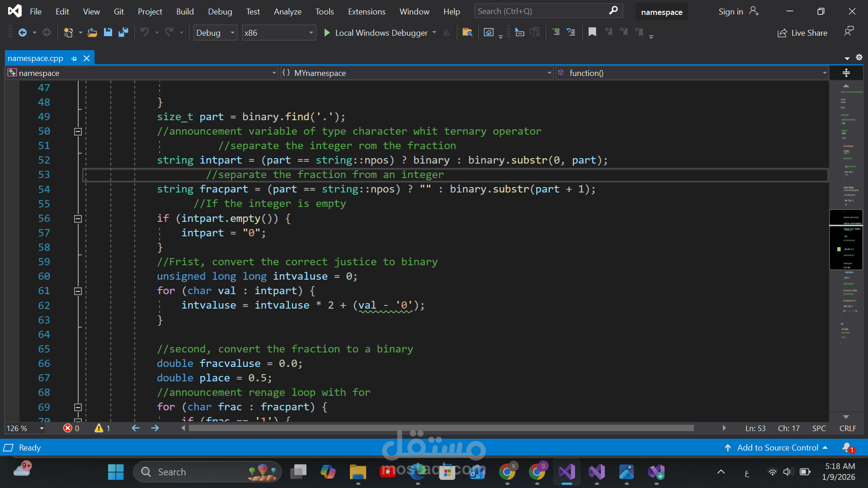Open the Analyze menu
The image size is (868, 488).
288,12
